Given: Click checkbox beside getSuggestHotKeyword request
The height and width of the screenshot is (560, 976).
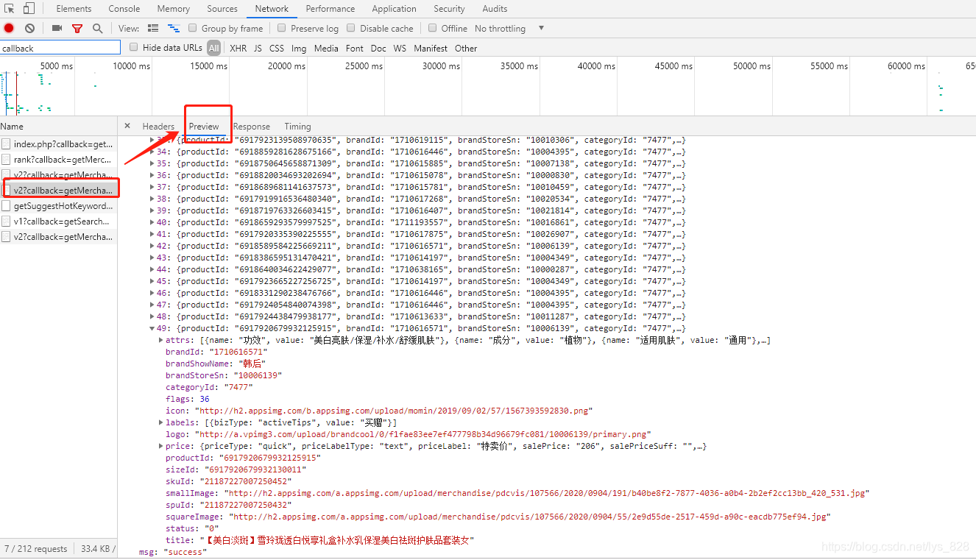Looking at the screenshot, I should click(x=6, y=206).
